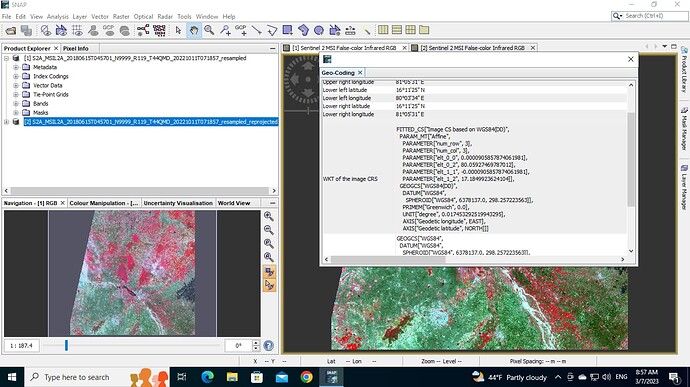Click the Zoom In icon in Navigation panel
The image size is (690, 387).
268,216
